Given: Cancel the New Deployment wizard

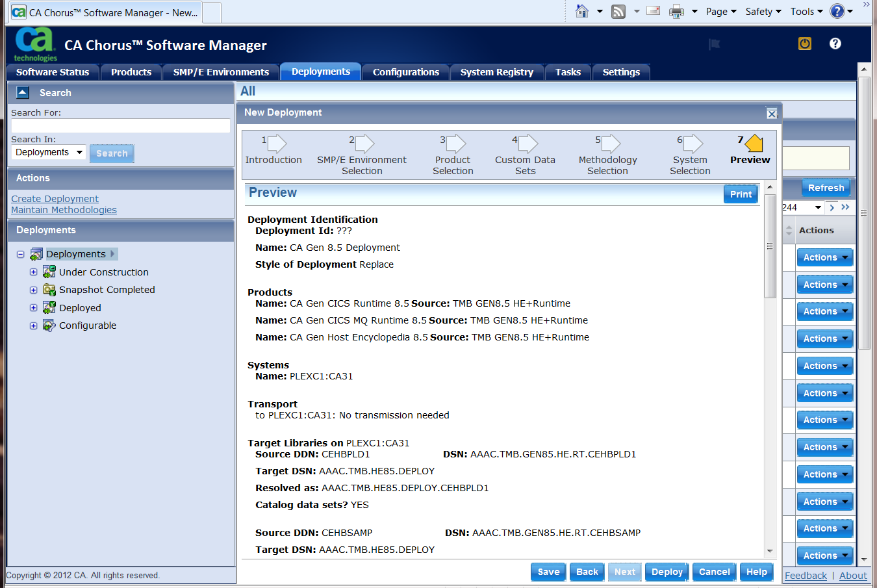Looking at the screenshot, I should pos(715,572).
